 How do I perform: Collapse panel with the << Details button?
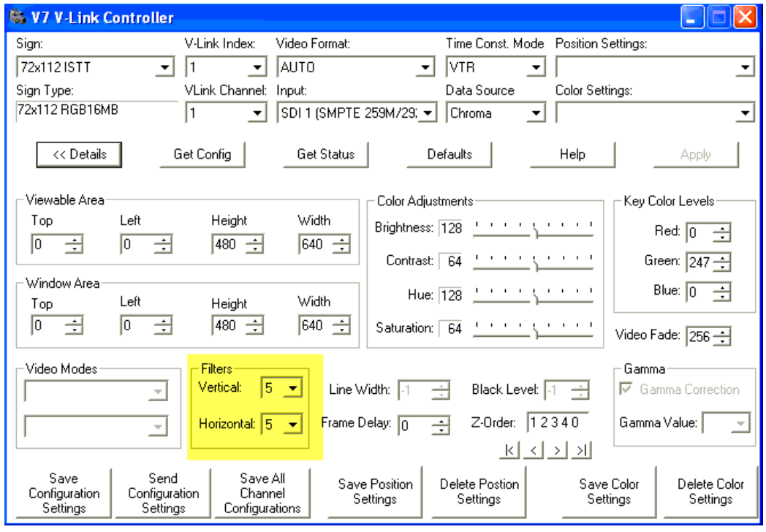[79, 154]
